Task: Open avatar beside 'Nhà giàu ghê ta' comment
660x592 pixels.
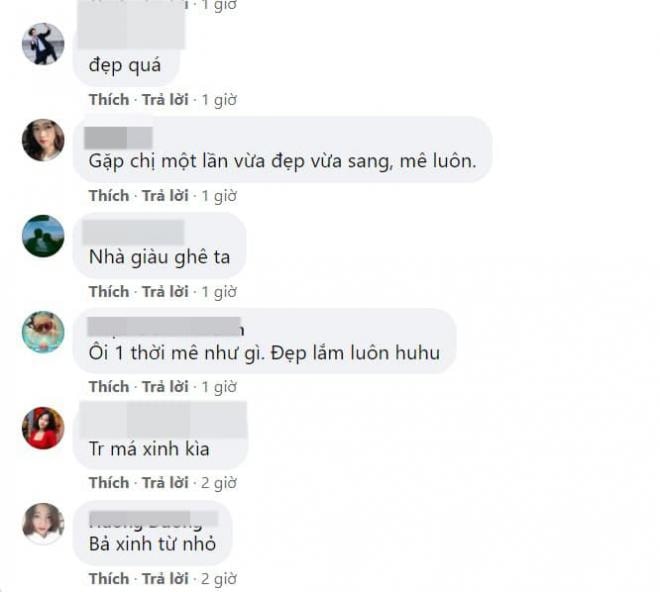Action: pos(43,236)
